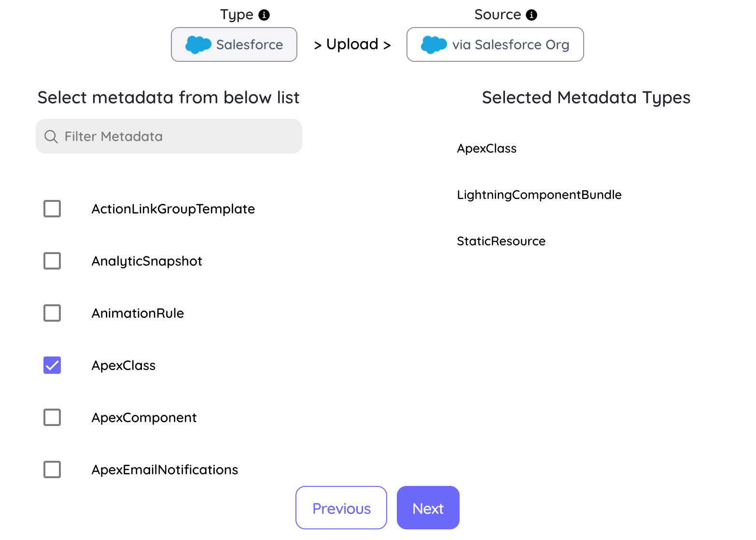Viewport: 756px width, 540px height.
Task: Open the via Salesforce Org source selector
Action: pyautogui.click(x=495, y=44)
